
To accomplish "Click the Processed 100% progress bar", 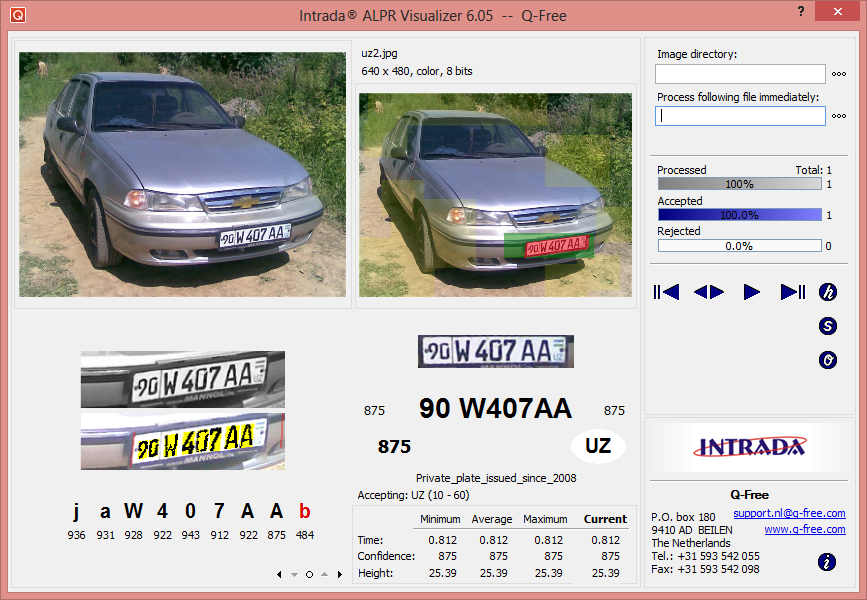I will pos(740,184).
